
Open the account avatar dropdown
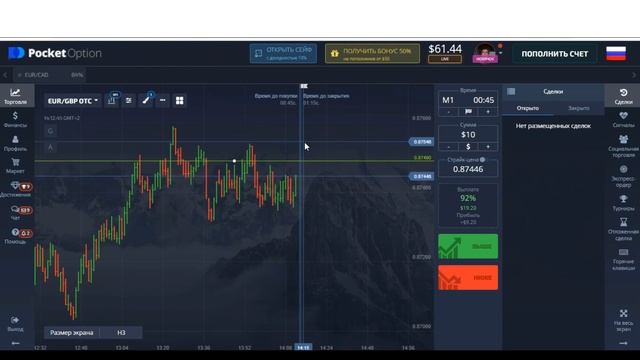(x=487, y=53)
